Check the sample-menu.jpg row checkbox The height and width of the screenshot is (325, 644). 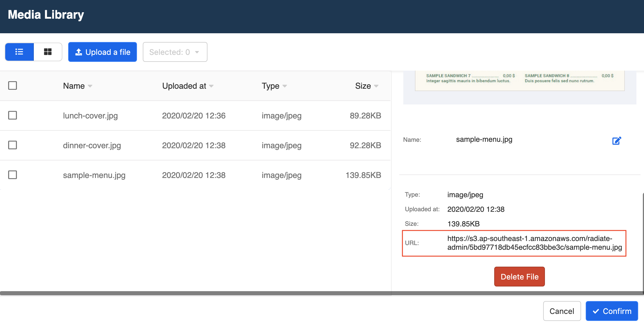[x=13, y=175]
